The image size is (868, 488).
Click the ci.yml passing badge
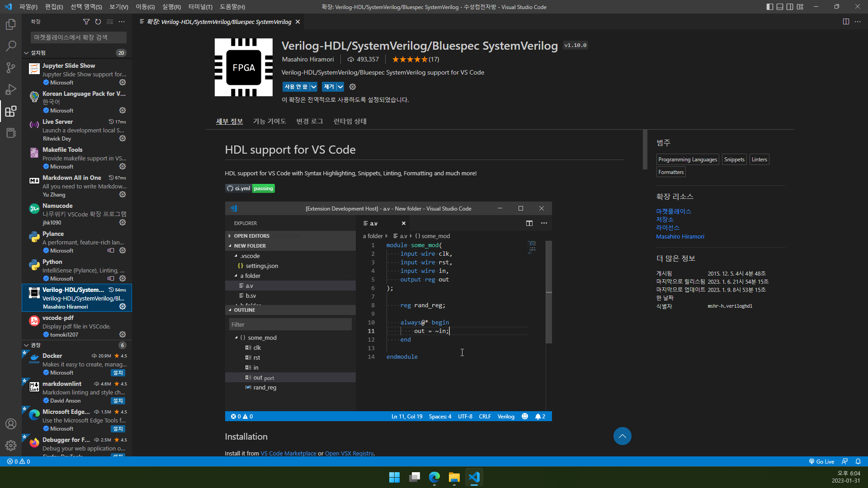coord(250,188)
